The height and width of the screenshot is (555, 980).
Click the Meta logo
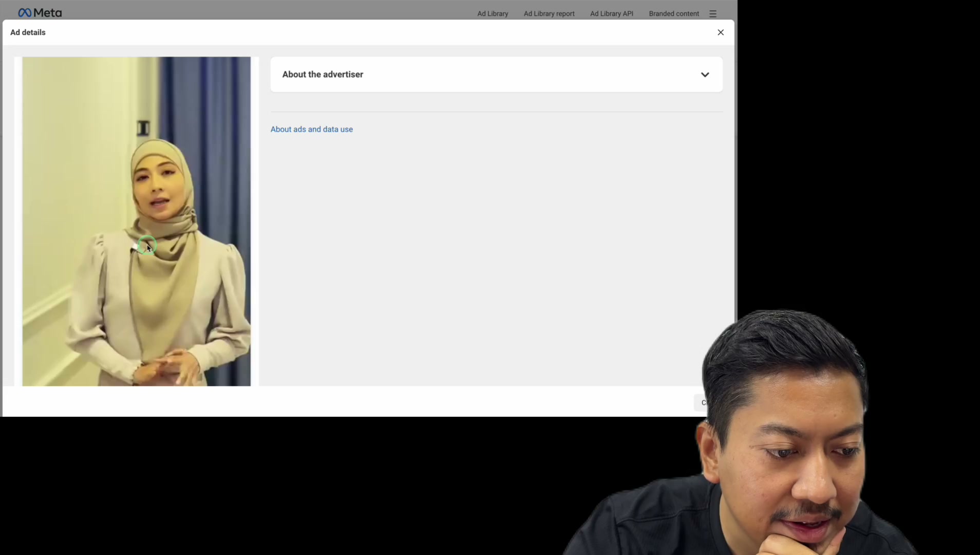(40, 13)
